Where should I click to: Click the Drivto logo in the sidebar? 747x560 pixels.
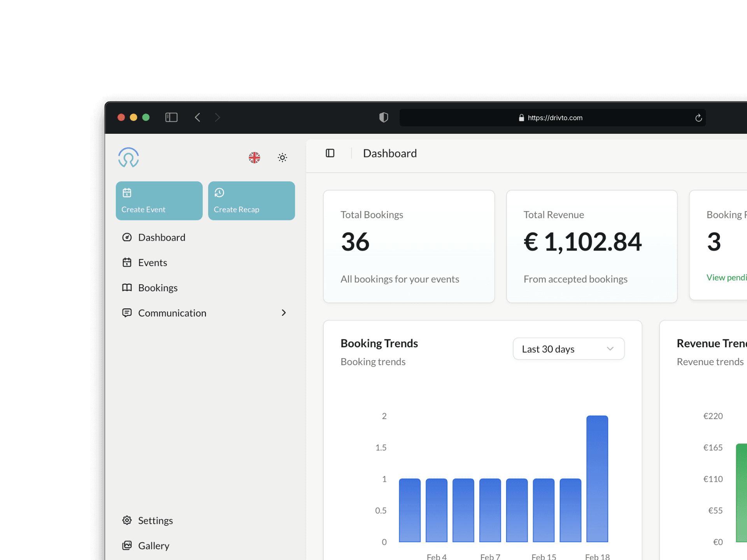(x=128, y=157)
